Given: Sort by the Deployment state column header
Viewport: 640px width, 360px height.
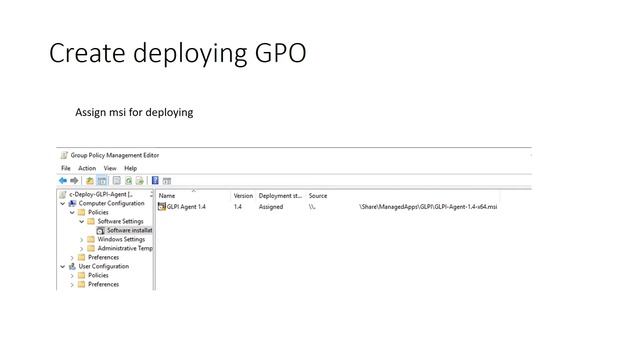Looking at the screenshot, I should [280, 196].
